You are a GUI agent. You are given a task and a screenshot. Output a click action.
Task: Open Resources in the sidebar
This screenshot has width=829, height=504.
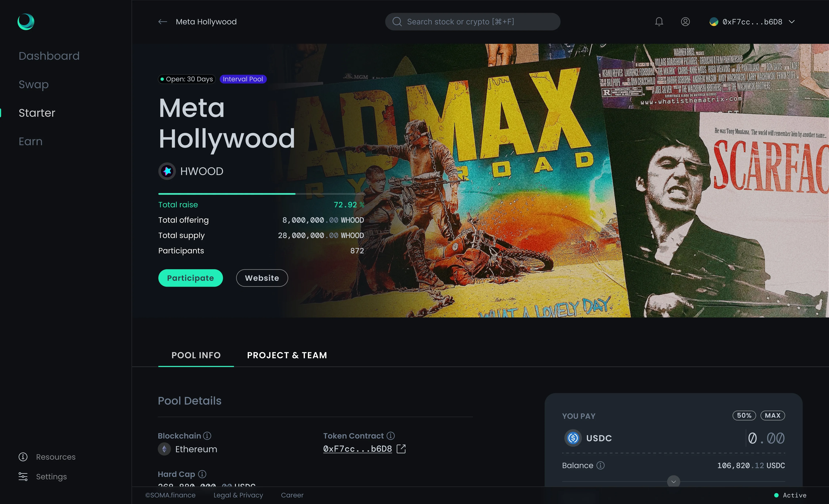click(56, 457)
